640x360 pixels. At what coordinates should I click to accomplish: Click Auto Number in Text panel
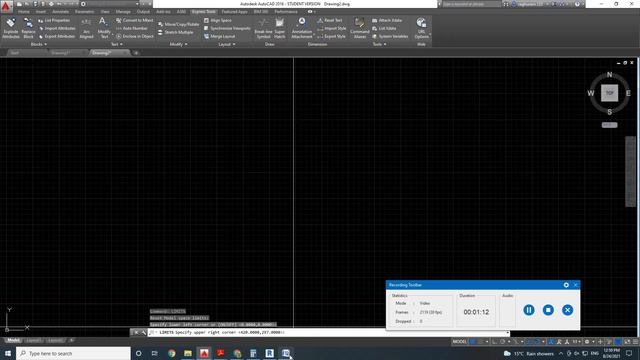132,28
